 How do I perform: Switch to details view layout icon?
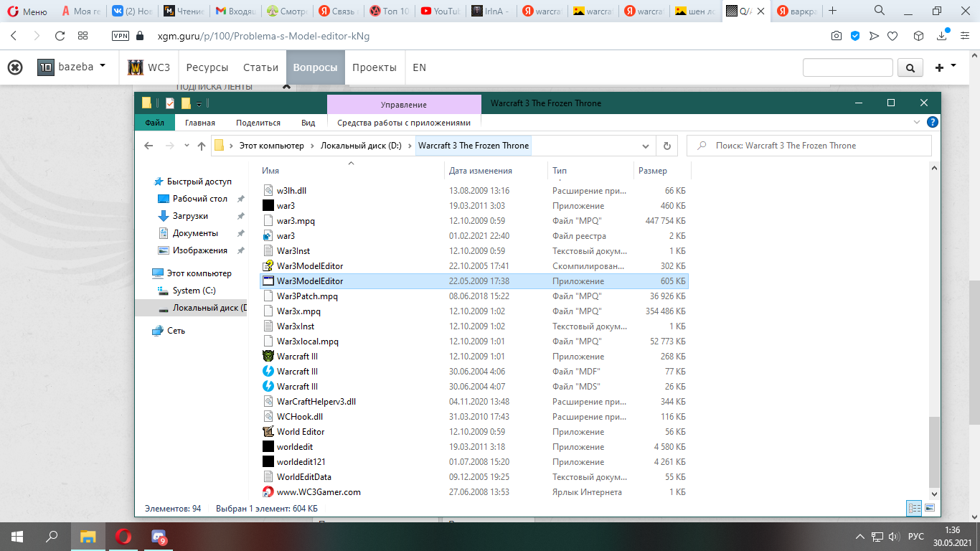click(915, 508)
